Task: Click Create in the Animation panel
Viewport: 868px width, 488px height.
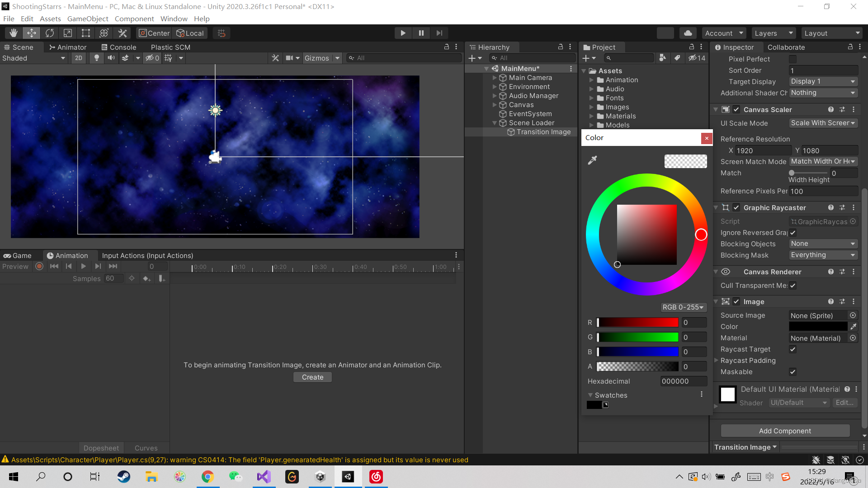Action: point(312,377)
